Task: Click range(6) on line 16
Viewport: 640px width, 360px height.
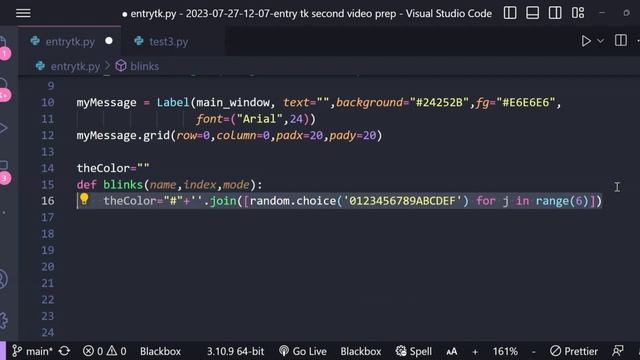Action: pos(562,201)
